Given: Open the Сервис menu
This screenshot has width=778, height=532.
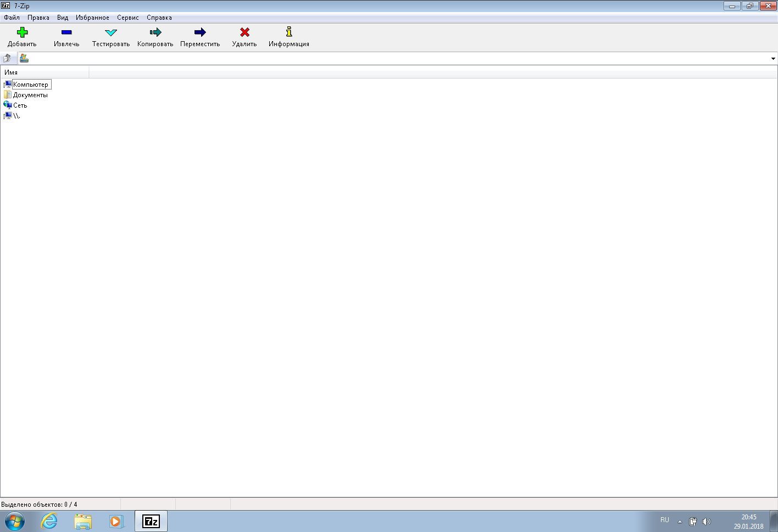Looking at the screenshot, I should 127,18.
